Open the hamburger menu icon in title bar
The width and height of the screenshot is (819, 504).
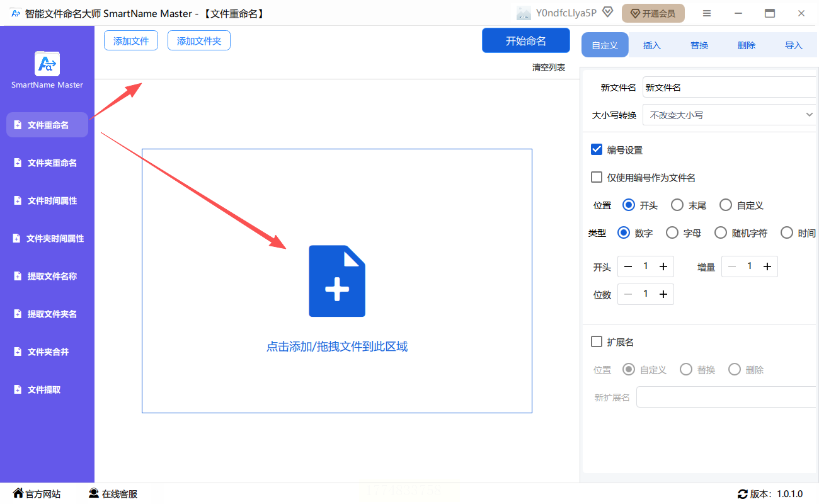click(707, 13)
